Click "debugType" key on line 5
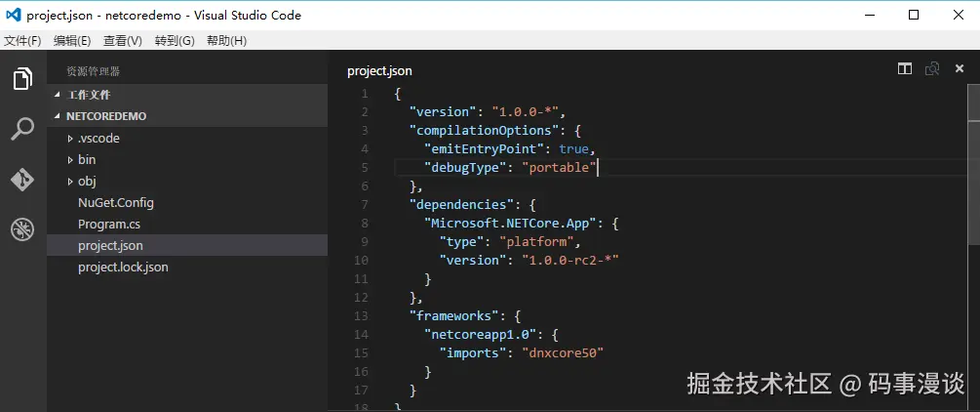The width and height of the screenshot is (980, 412). (465, 167)
